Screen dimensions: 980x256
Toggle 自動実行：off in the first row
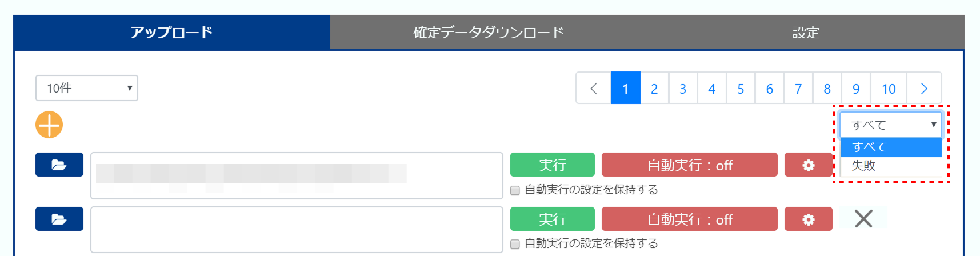[689, 165]
